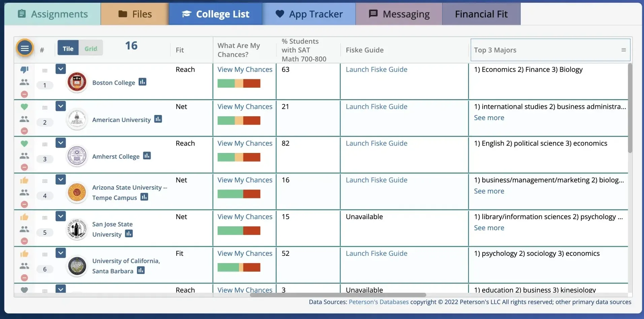Open San Jose State University chart icon
Viewport: 644px width, 319px height.
click(129, 234)
